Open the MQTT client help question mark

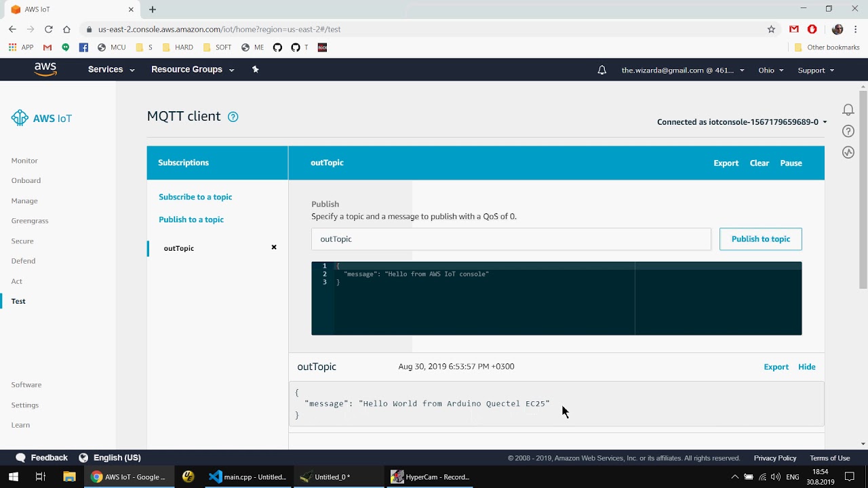233,117
